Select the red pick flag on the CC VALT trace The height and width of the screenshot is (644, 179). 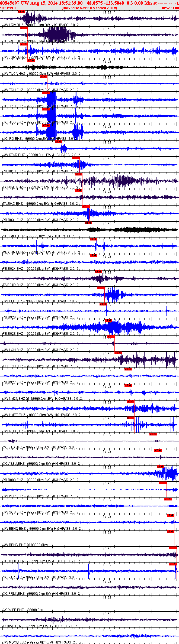pyautogui.click(x=24, y=28)
